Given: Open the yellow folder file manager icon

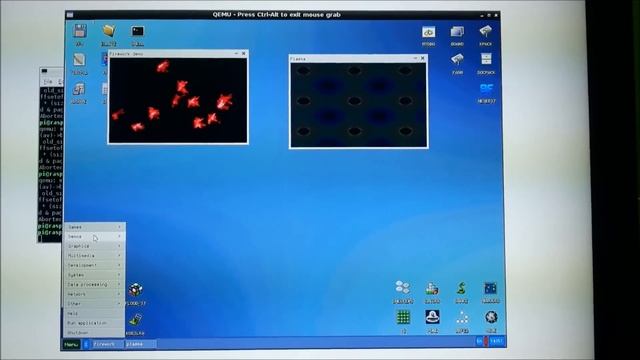Looking at the screenshot, I should [109, 31].
